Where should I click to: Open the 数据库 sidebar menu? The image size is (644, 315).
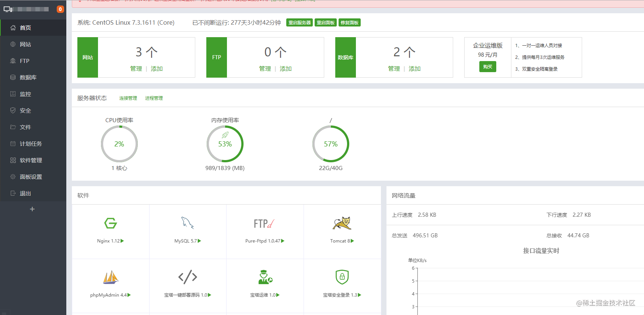(33, 77)
